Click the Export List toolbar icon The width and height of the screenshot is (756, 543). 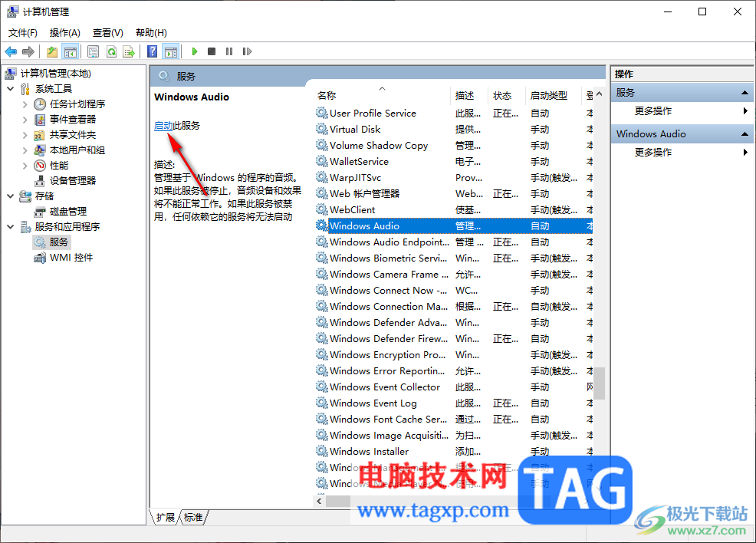coord(129,51)
